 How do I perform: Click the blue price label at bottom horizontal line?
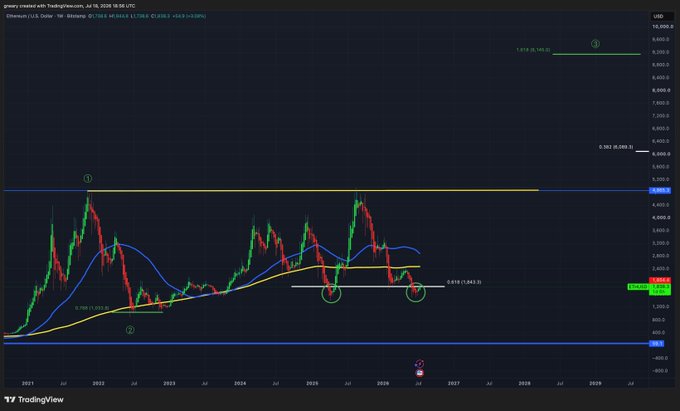(657, 343)
